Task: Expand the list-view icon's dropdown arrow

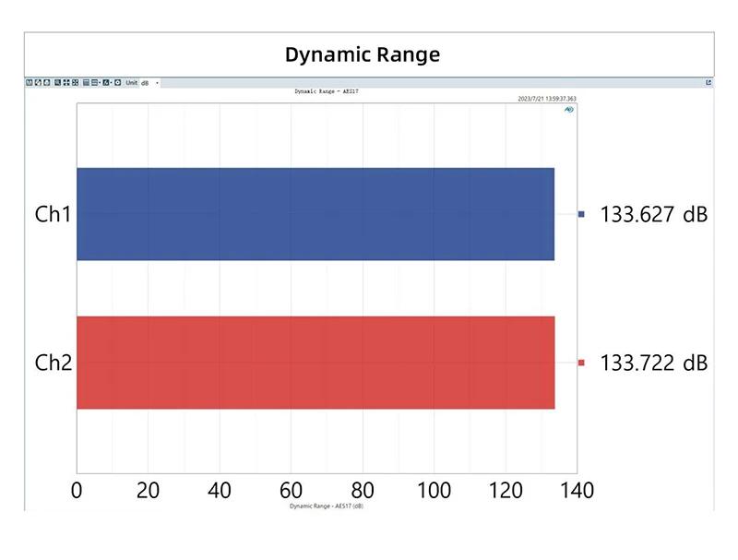Action: pyautogui.click(x=100, y=83)
